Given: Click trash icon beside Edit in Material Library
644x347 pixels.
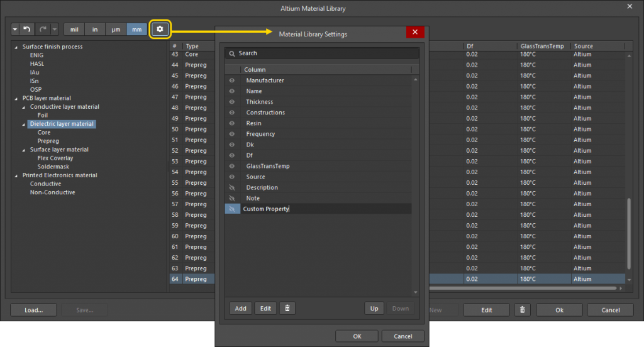Looking at the screenshot, I should (522, 310).
